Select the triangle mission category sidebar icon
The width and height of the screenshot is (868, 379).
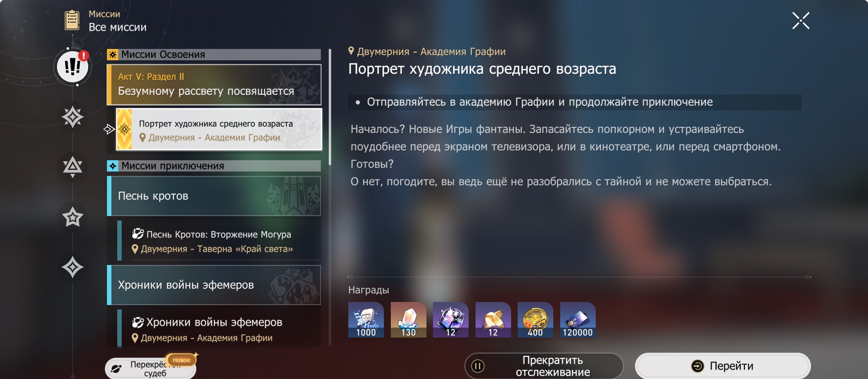click(72, 167)
